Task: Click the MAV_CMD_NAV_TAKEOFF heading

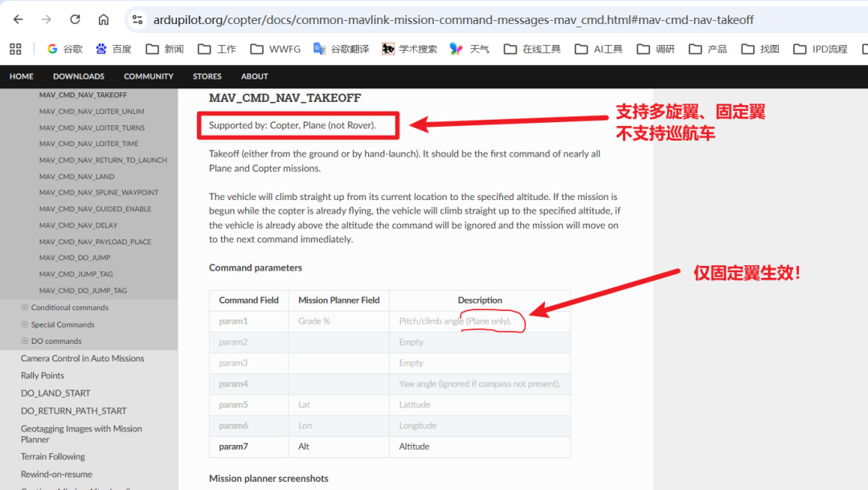Action: click(x=285, y=99)
